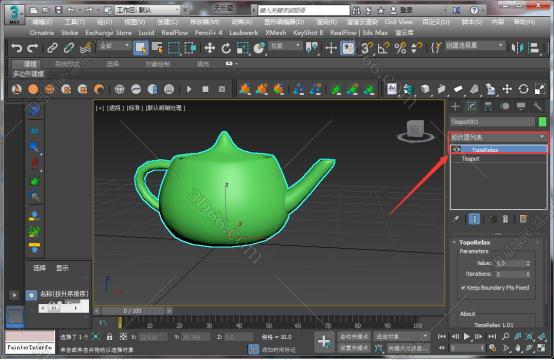The image size is (554, 360).
Task: Open the modifier list dropdown
Action: 499,137
